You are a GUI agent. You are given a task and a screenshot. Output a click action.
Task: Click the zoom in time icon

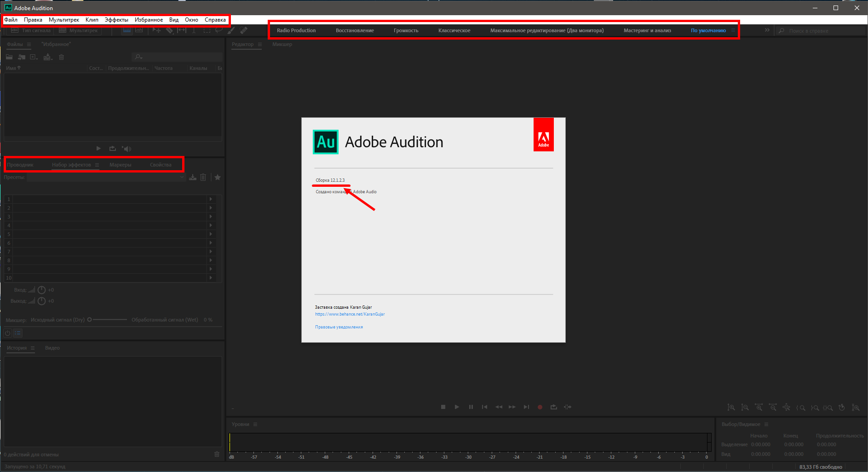[759, 408]
